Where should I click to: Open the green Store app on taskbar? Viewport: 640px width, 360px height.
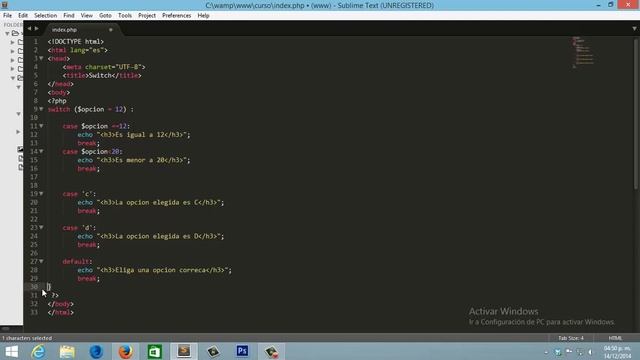click(154, 351)
